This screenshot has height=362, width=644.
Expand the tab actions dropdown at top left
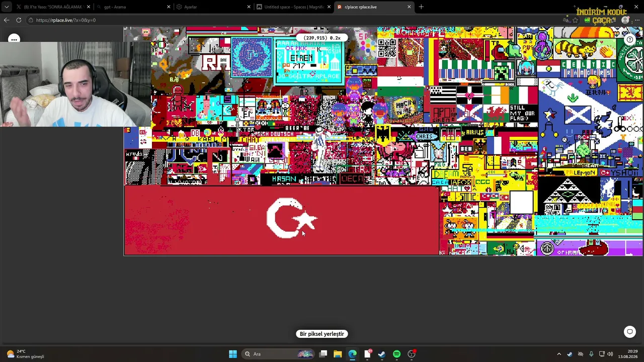tap(6, 7)
